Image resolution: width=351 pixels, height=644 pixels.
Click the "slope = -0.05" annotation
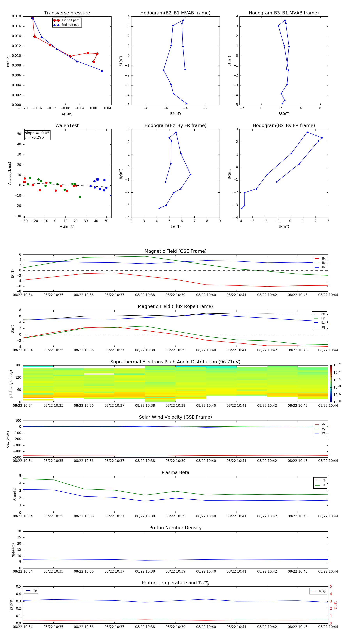37,133
